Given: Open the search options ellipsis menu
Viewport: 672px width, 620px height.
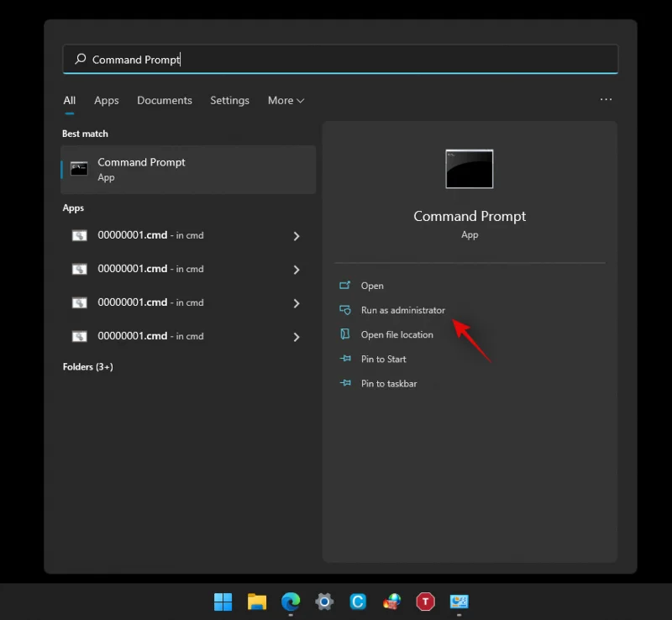Looking at the screenshot, I should pyautogui.click(x=606, y=99).
